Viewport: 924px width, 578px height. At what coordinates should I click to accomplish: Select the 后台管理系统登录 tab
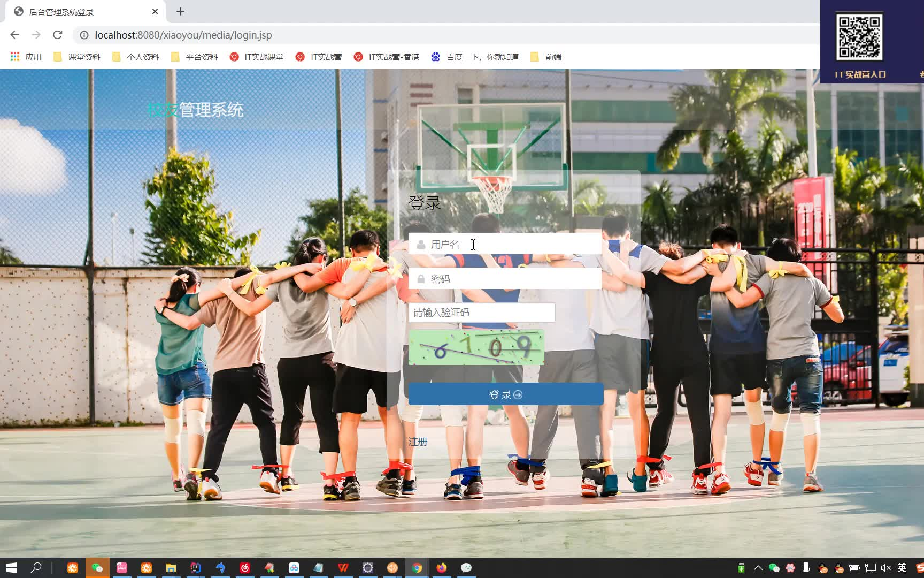(86, 11)
